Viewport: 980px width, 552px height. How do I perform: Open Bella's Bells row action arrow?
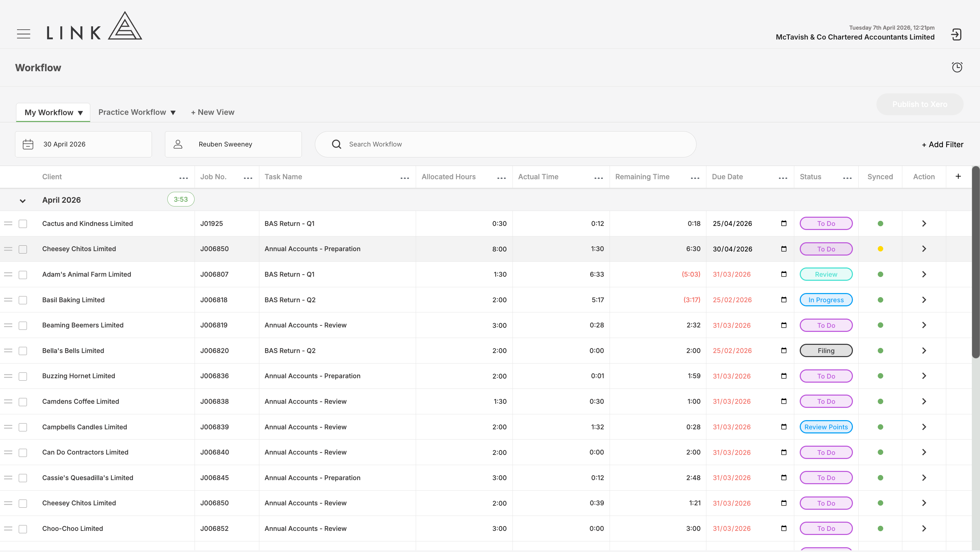click(924, 350)
